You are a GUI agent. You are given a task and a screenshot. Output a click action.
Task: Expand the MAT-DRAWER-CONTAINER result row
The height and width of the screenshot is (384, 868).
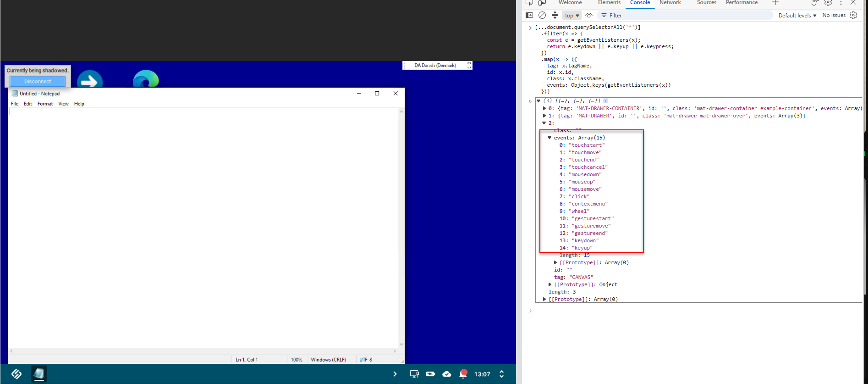544,109
